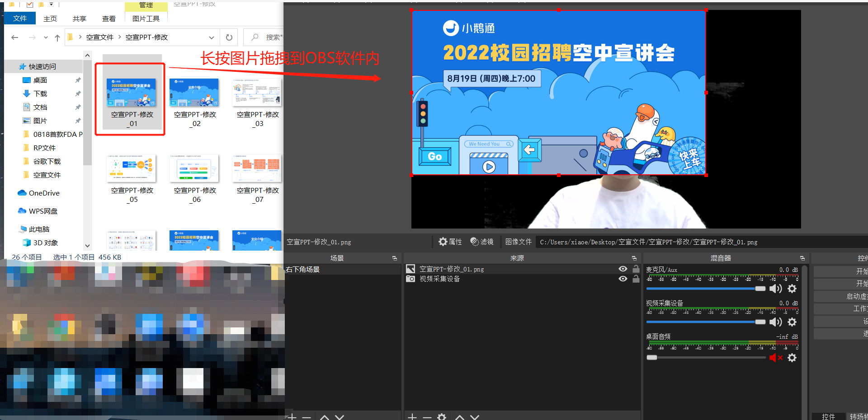Open 桌面 in quick access
This screenshot has height=420, width=868.
click(x=35, y=80)
